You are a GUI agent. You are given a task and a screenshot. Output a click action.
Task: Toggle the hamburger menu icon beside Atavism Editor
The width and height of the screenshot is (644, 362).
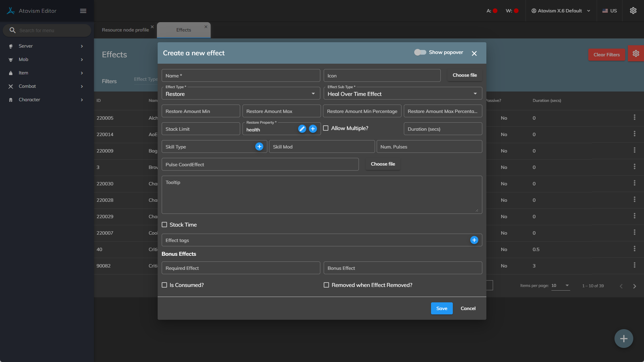[83, 11]
